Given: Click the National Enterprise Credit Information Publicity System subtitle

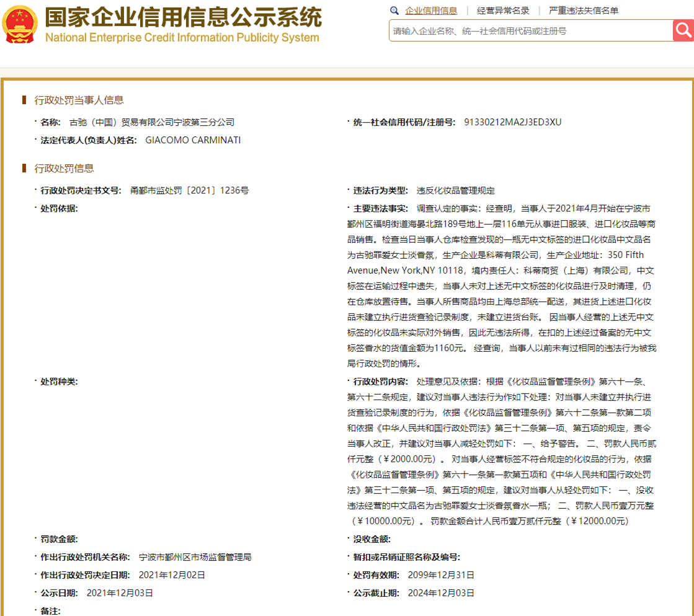Looking at the screenshot, I should click(x=182, y=38).
